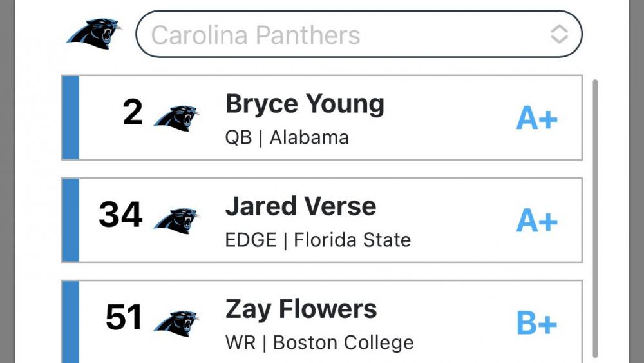Image resolution: width=644 pixels, height=363 pixels.
Task: Click Panthers logo in Bryce Young row
Action: [176, 117]
